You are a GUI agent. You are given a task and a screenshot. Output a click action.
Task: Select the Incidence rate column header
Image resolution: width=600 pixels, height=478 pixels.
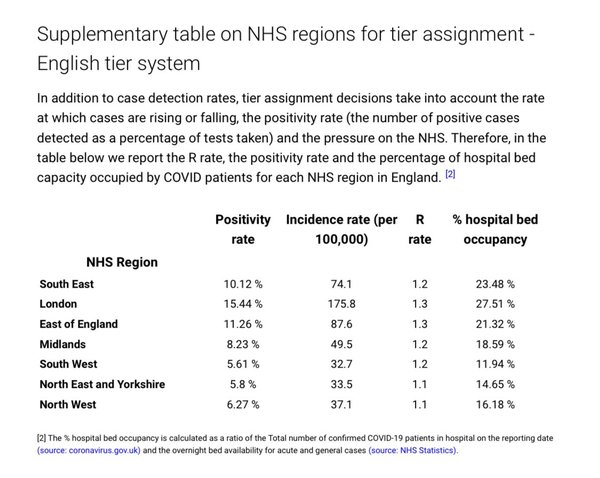coord(341,229)
